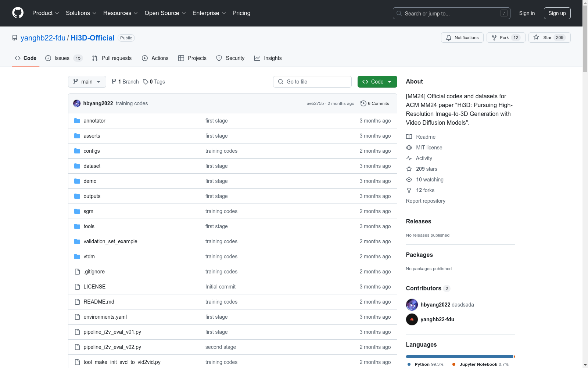Click the README.md file icon
588x368 pixels.
[77, 302]
